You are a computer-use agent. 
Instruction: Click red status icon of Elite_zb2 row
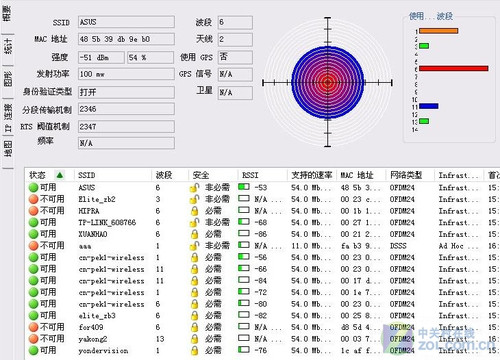(x=33, y=199)
